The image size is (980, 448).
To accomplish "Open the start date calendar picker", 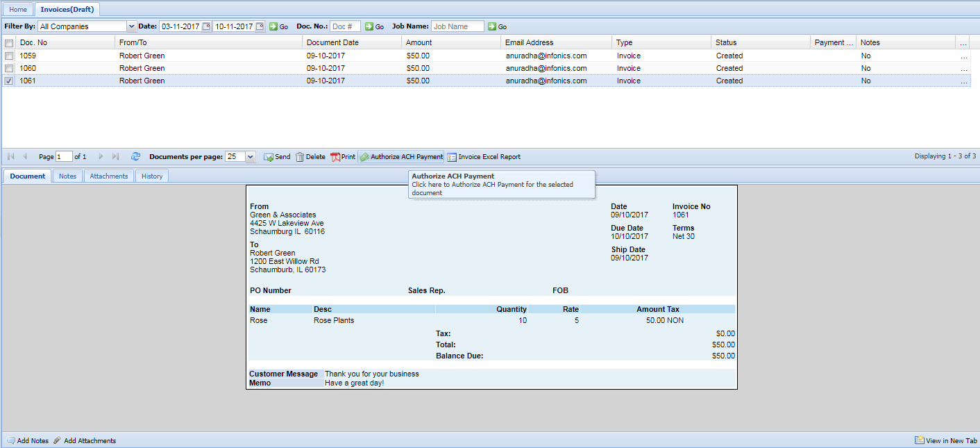I will (x=206, y=26).
